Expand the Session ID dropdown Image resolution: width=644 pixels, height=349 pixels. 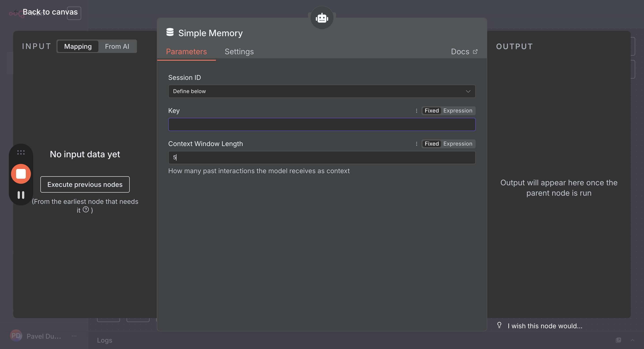tap(322, 91)
